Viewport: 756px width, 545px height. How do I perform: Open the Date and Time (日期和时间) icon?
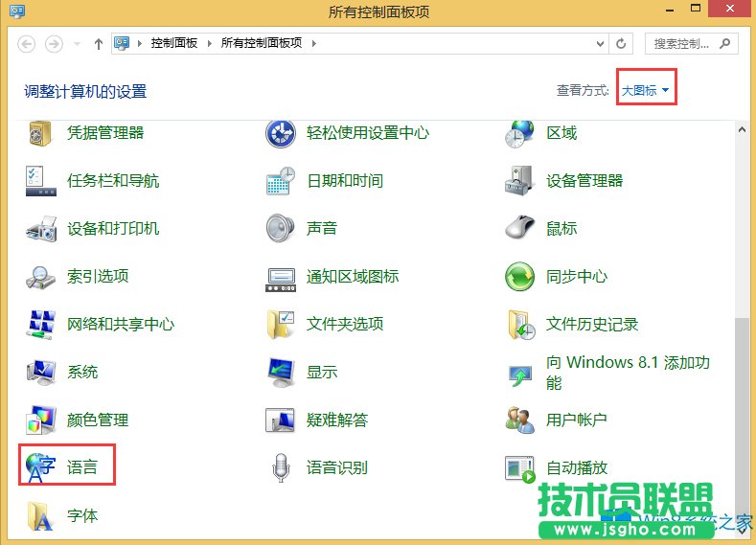point(280,181)
